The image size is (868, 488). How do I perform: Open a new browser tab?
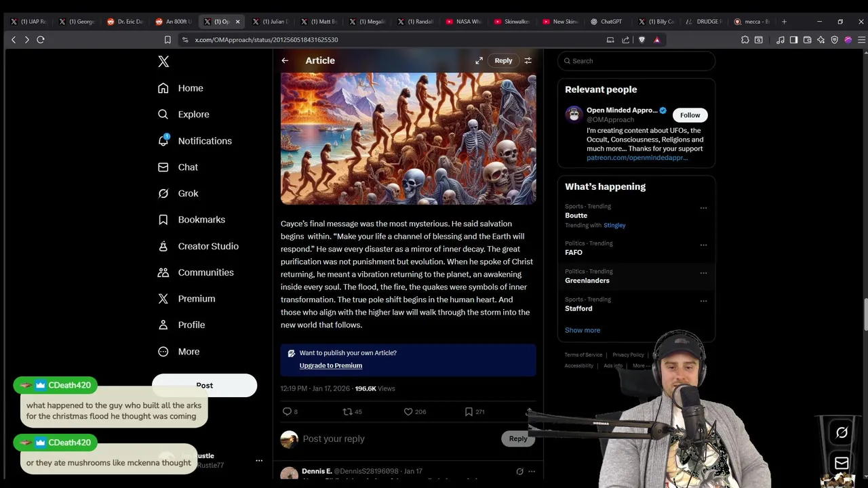click(x=784, y=22)
